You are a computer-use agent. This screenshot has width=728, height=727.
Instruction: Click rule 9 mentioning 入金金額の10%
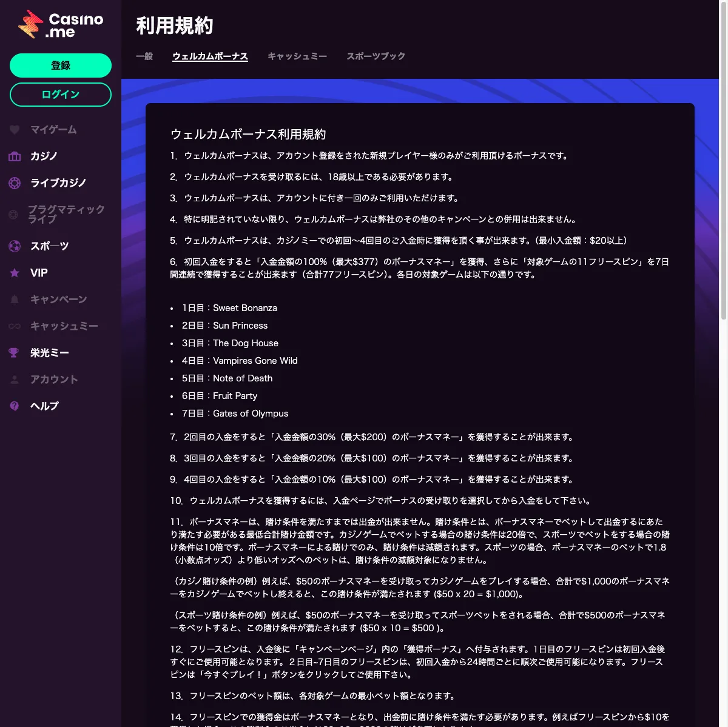pyautogui.click(x=372, y=480)
